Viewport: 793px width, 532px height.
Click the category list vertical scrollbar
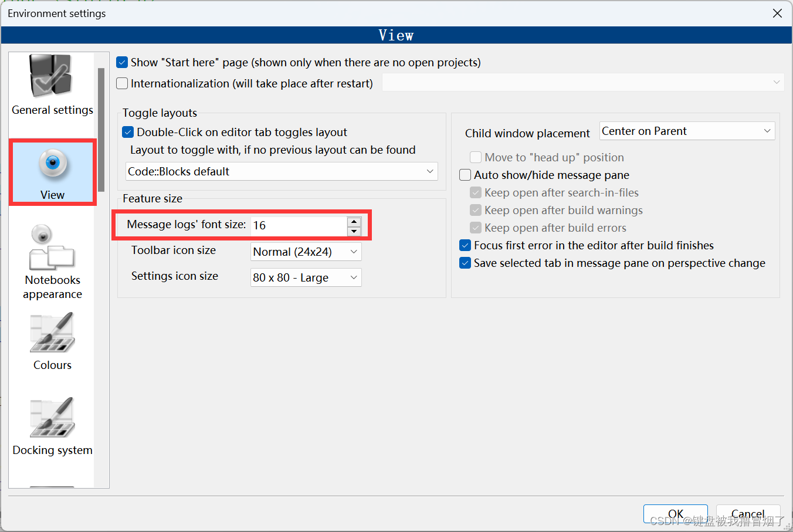click(101, 130)
